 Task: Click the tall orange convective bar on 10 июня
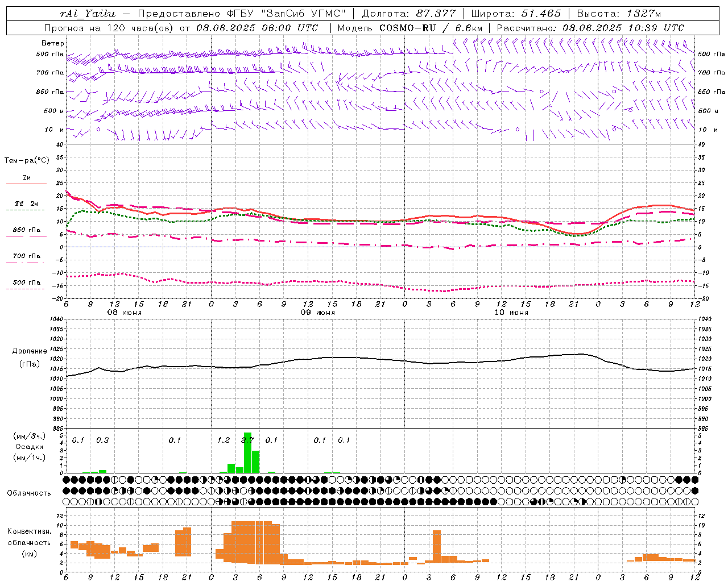pyautogui.click(x=437, y=546)
